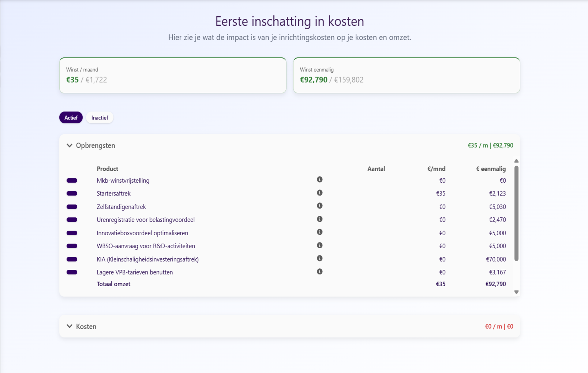Open info icon for WBSO-aanvraag row
The image size is (588, 373).
coord(319,245)
